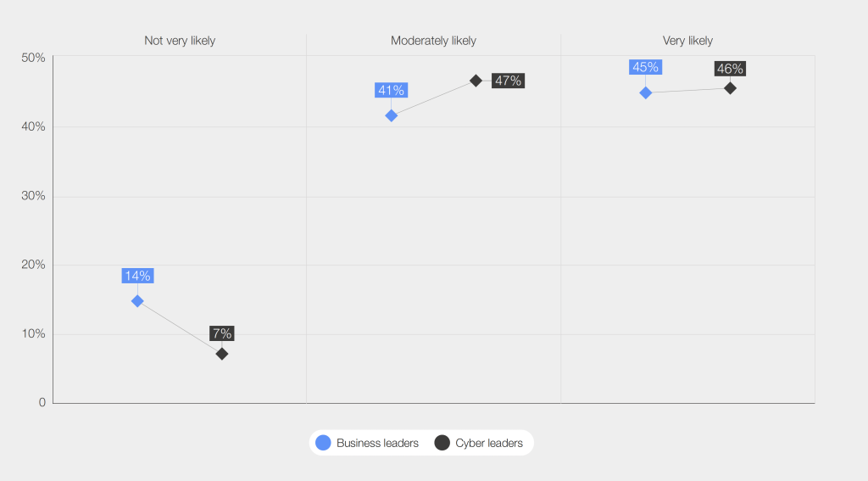
Task: Select the 46% data label
Action: click(730, 69)
